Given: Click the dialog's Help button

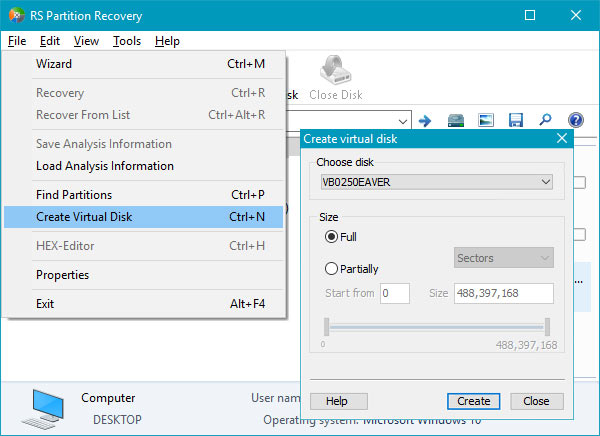Looking at the screenshot, I should tap(339, 401).
